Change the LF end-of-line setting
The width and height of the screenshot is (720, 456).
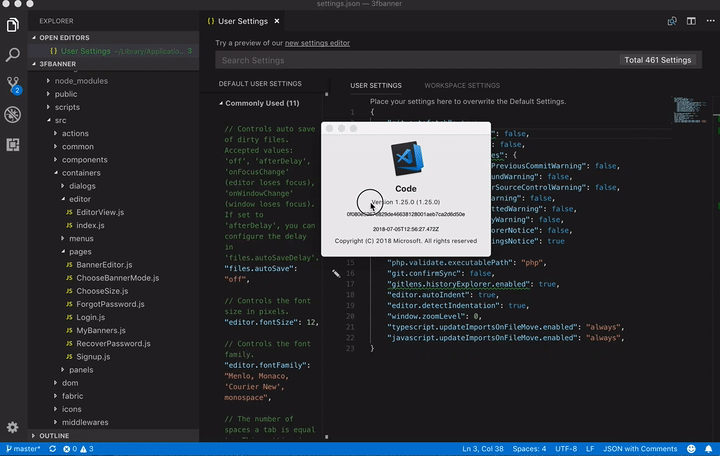pyautogui.click(x=590, y=449)
